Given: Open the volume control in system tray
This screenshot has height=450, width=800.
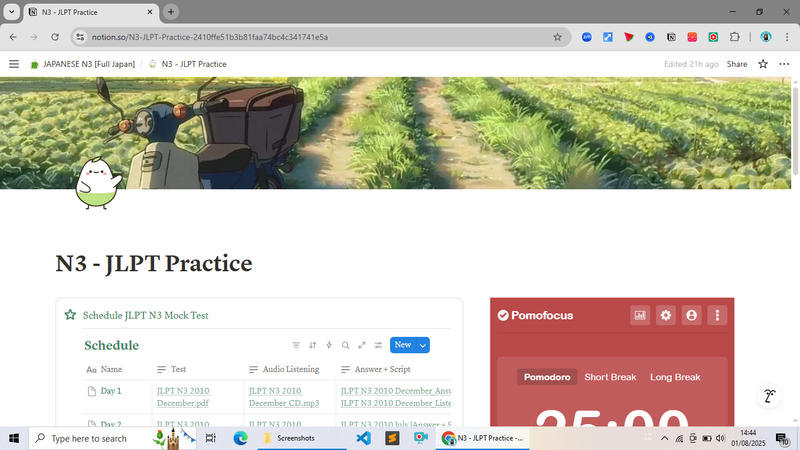Looking at the screenshot, I should [720, 438].
